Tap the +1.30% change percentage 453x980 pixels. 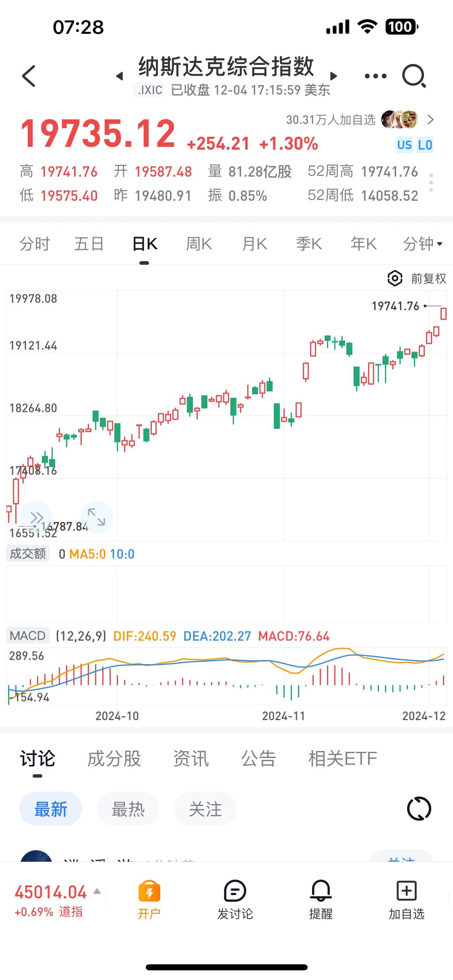point(289,144)
